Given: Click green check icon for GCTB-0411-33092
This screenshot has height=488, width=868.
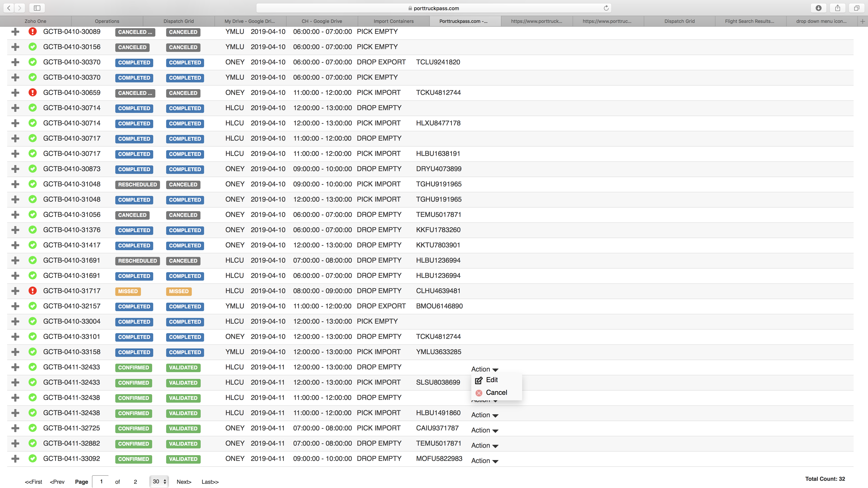Looking at the screenshot, I should (32, 458).
